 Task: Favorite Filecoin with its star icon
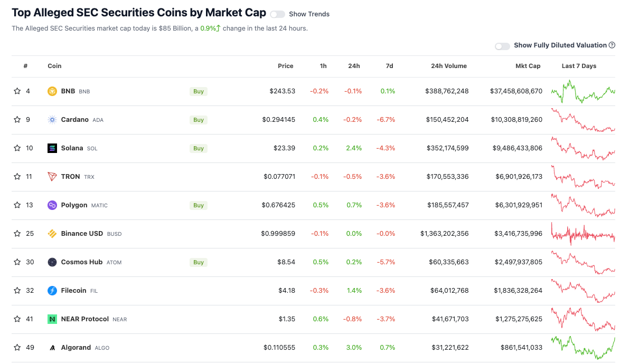(17, 291)
